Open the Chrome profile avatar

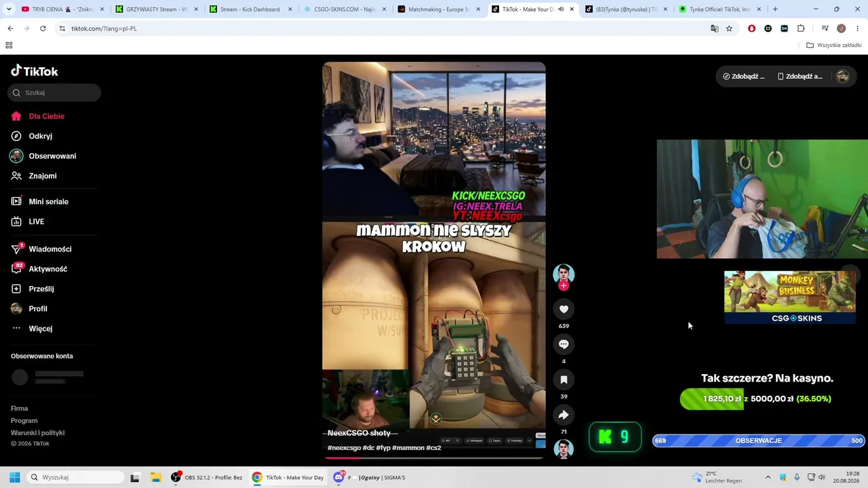tap(841, 28)
